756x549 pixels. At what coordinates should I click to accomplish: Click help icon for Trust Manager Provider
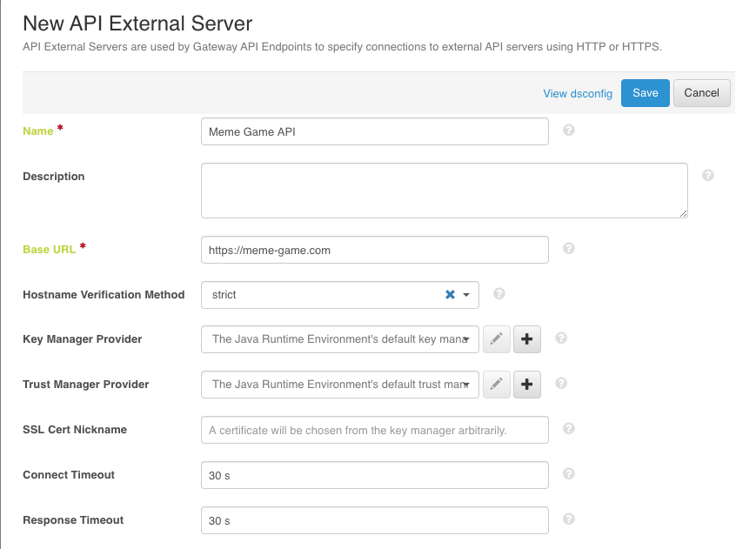561,384
